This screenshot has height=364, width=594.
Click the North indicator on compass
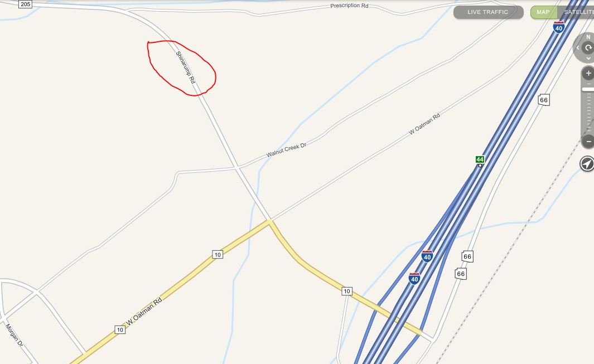point(588,37)
